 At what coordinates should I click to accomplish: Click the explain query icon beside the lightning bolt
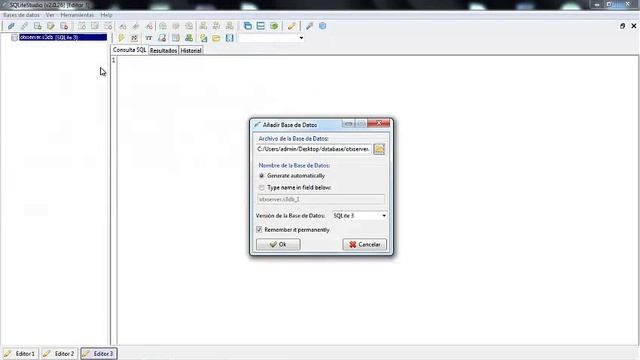[x=134, y=38]
